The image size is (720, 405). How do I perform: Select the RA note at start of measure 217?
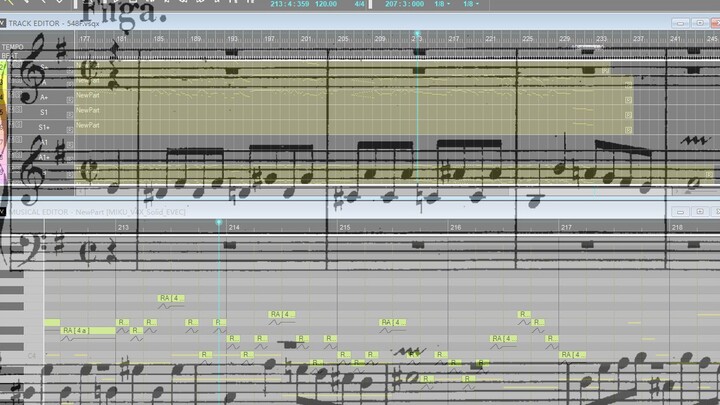click(x=572, y=355)
